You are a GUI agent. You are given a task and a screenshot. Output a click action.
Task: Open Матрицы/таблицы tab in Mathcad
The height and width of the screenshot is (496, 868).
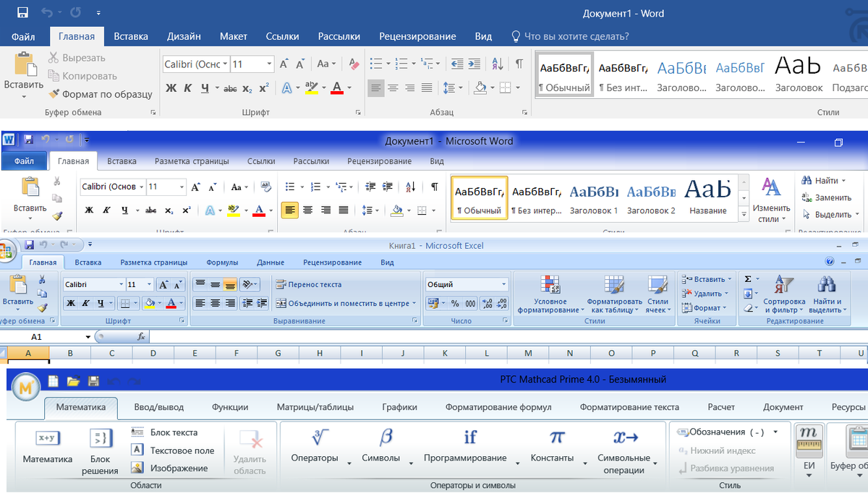pyautogui.click(x=315, y=407)
